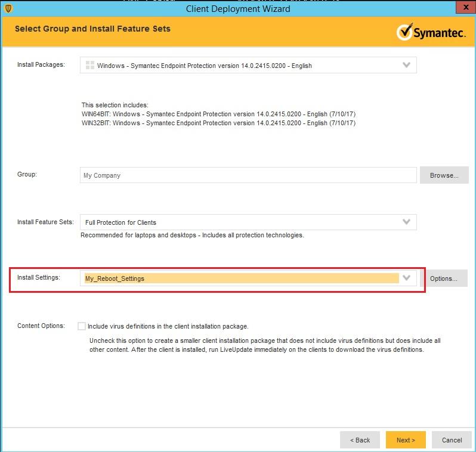The image size is (476, 452).
Task: Expand the Install Feature Sets dropdown arrow
Action: (406, 222)
